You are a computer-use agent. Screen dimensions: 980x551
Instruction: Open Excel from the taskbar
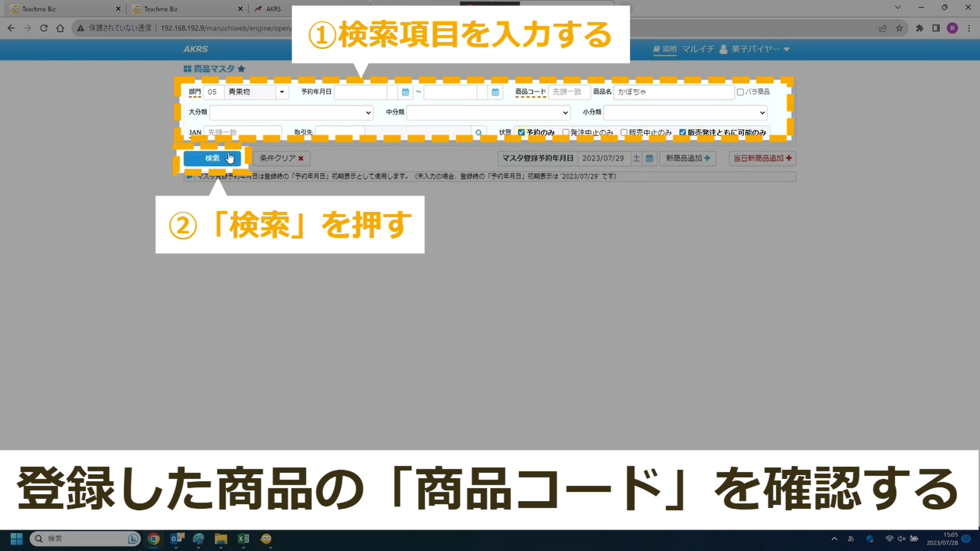click(x=243, y=539)
